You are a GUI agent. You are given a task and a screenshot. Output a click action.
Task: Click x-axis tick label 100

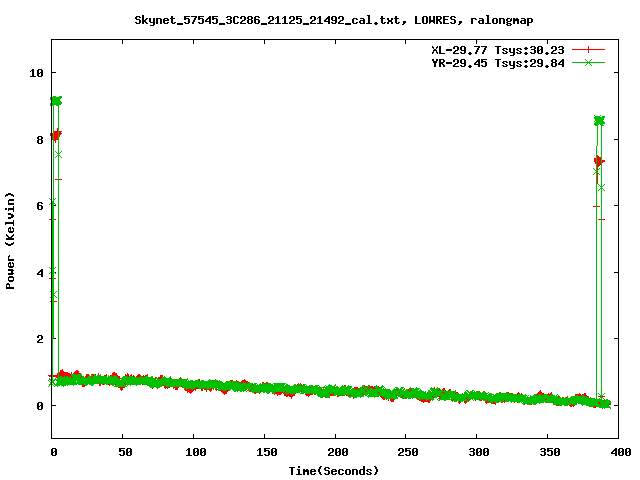coord(196,452)
